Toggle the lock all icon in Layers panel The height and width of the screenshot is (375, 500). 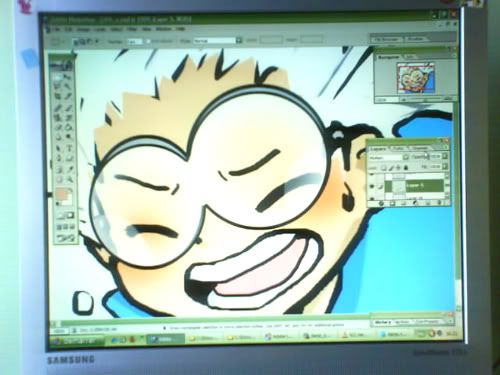click(x=406, y=168)
